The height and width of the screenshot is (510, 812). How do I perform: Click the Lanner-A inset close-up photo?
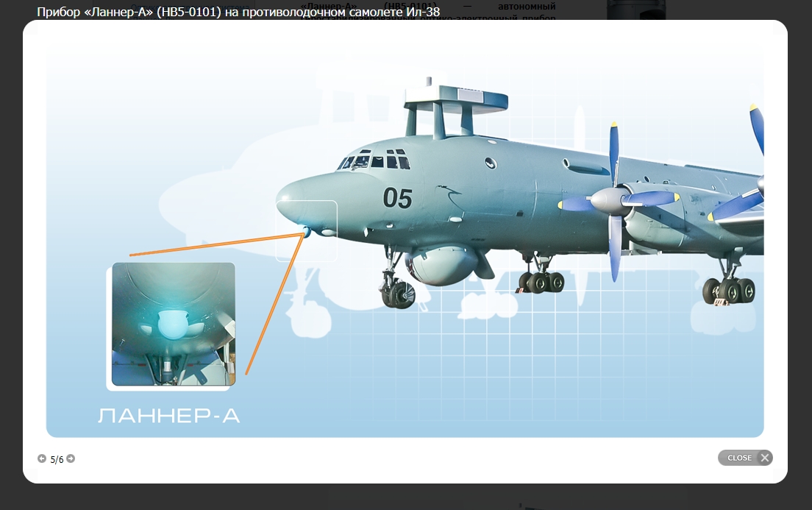point(174,325)
